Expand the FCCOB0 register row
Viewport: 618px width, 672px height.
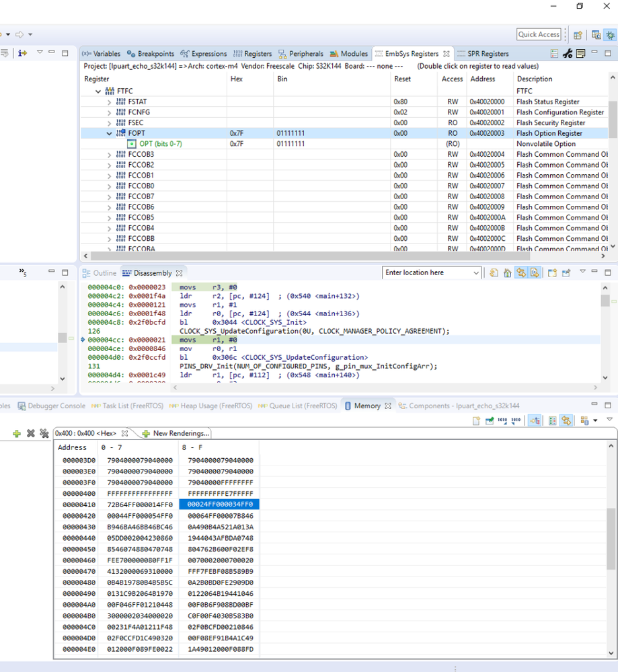click(109, 186)
